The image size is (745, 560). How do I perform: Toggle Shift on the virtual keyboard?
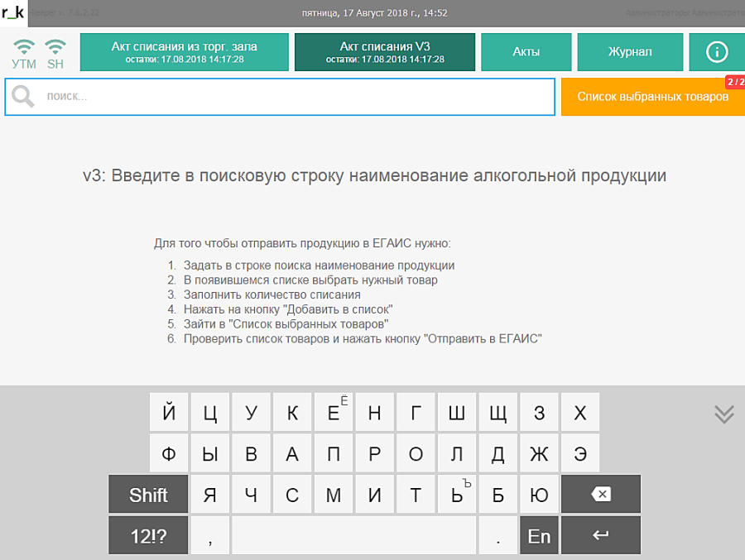click(148, 495)
